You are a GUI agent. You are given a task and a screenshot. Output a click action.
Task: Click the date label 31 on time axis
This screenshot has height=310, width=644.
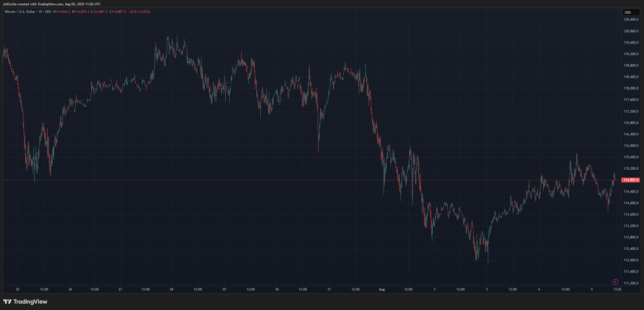(329, 289)
